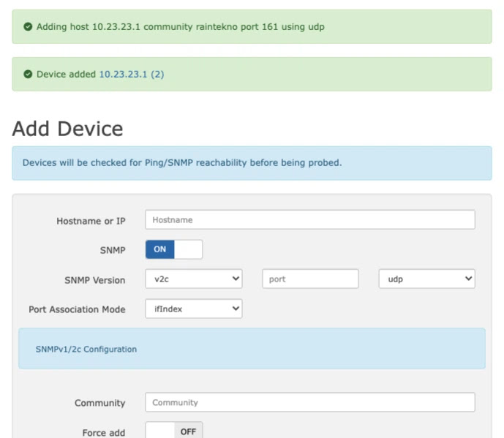Open the Port Association Mode ifIndex dropdown
Image resolution: width=504 pixels, height=438 pixels.
point(194,309)
